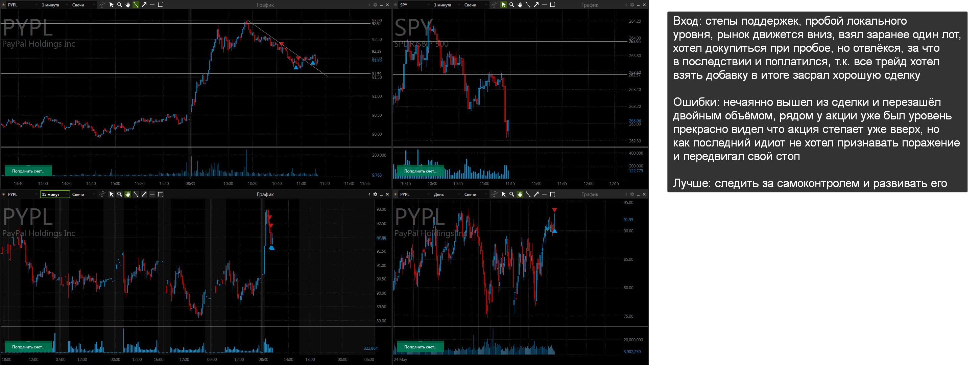Open 'Свечи' chart type dropdown in SPY chart

[476, 5]
